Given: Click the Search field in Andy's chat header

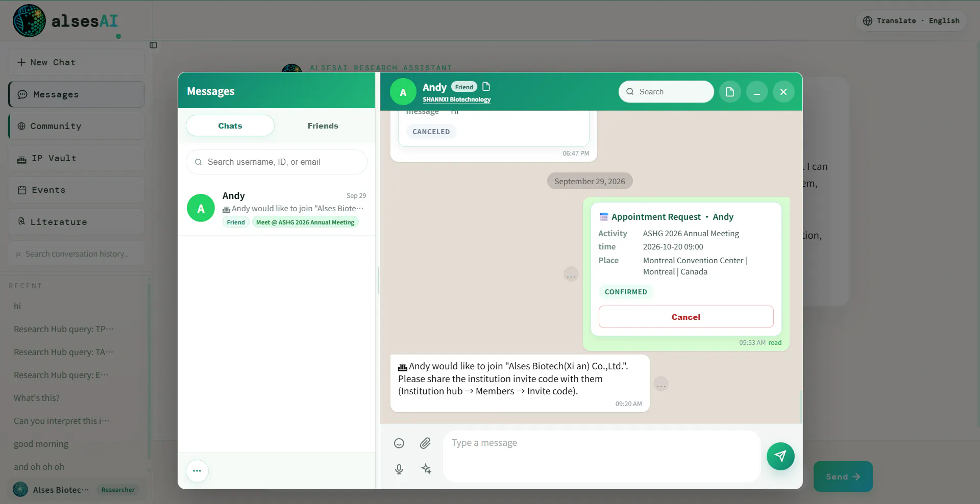Looking at the screenshot, I should 666,92.
